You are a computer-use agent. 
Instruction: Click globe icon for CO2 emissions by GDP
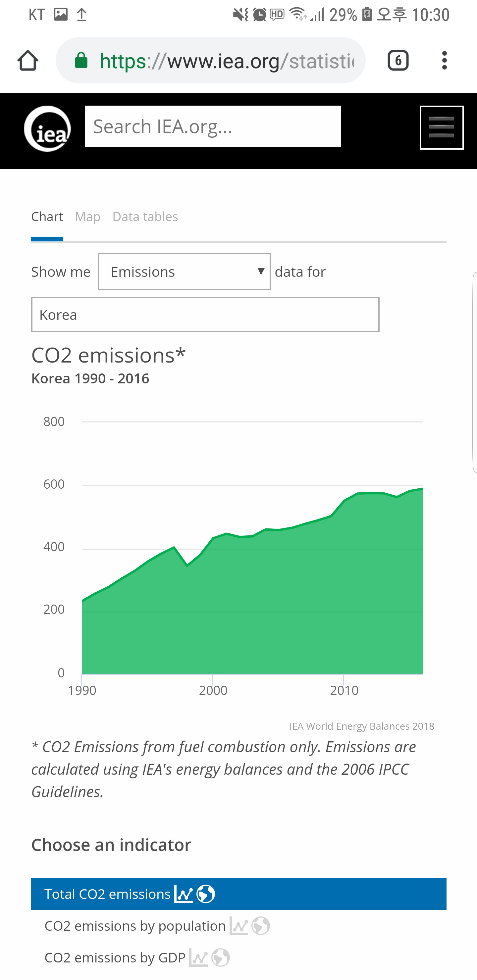[220, 957]
